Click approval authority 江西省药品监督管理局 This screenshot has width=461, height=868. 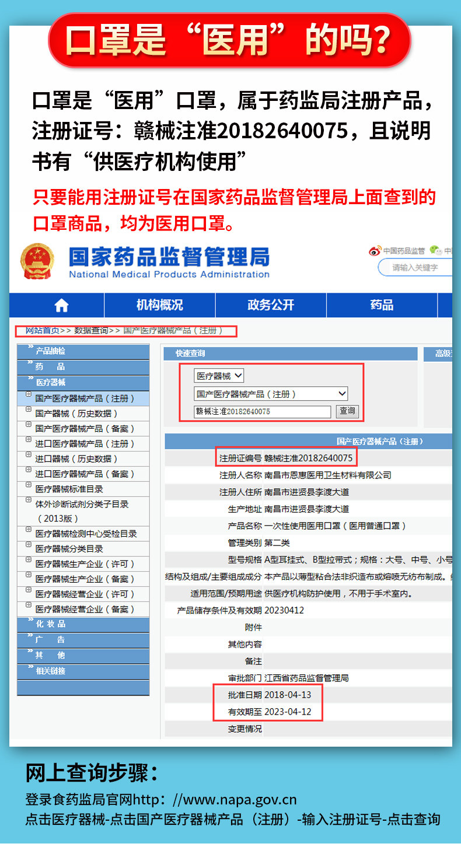[x=306, y=678]
